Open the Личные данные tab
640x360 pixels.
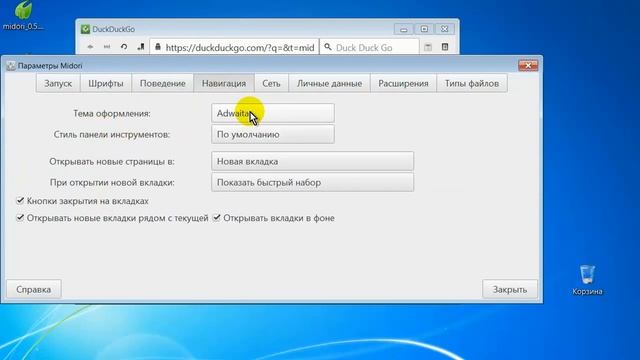pos(329,83)
